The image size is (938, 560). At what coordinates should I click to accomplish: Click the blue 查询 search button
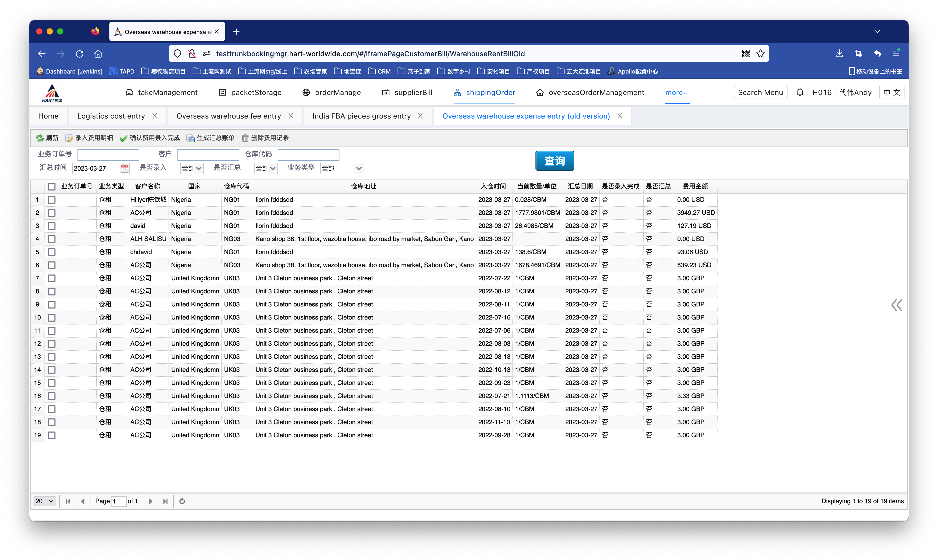(554, 161)
